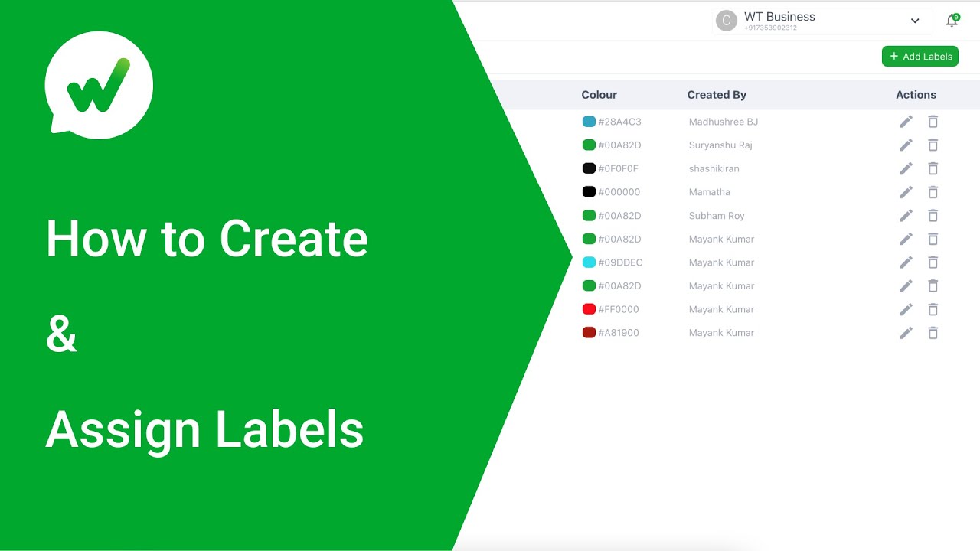Select the #28A4C3 hex code text
The image size is (980, 551).
(620, 122)
